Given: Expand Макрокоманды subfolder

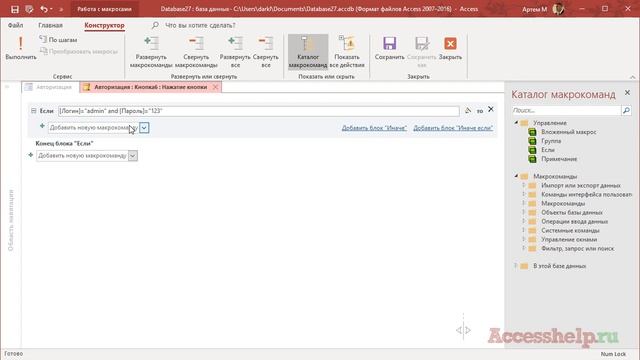Looking at the screenshot, I should 524,203.
